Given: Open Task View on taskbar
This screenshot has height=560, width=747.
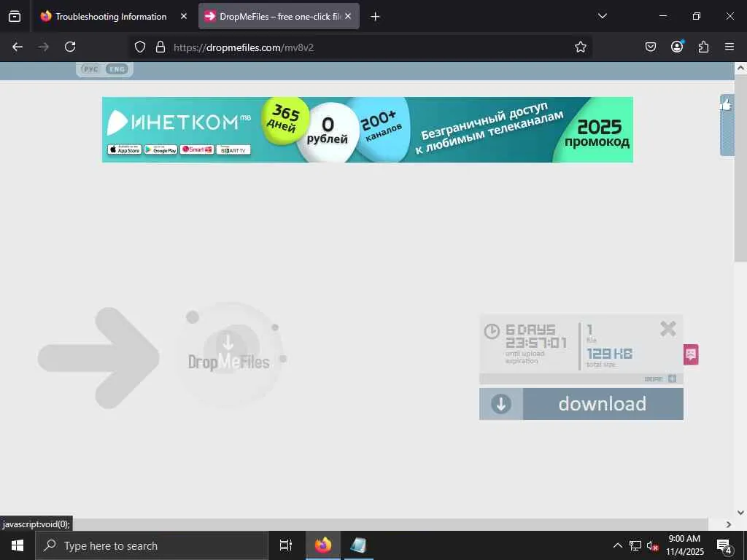Looking at the screenshot, I should pyautogui.click(x=285, y=545).
